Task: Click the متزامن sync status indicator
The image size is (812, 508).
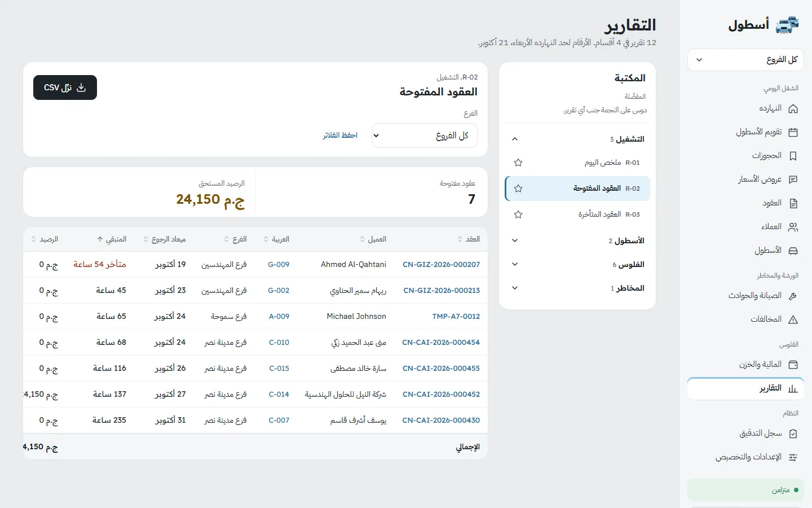Action: tap(745, 490)
